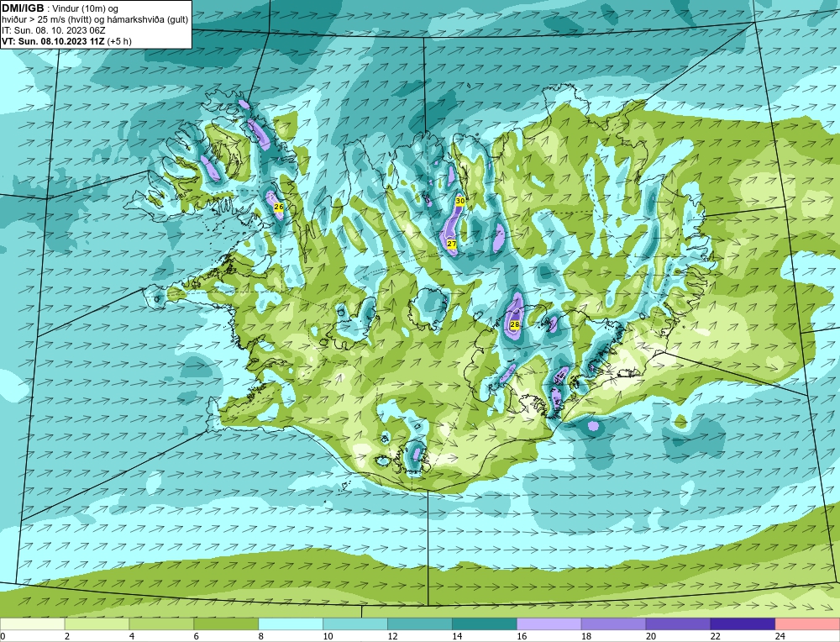
Task: Click the medium purple 18–20 m/s legend swatch
Action: [x=613, y=624]
